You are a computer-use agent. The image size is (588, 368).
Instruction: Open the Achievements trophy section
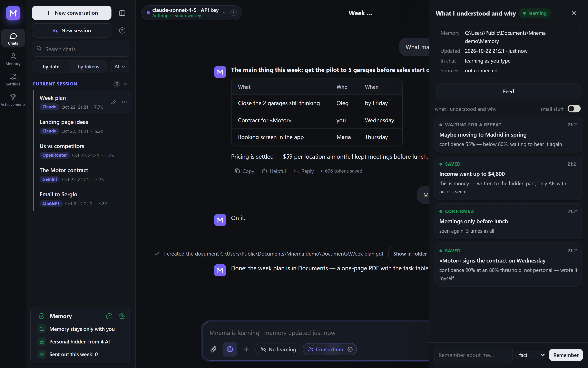pos(13,100)
